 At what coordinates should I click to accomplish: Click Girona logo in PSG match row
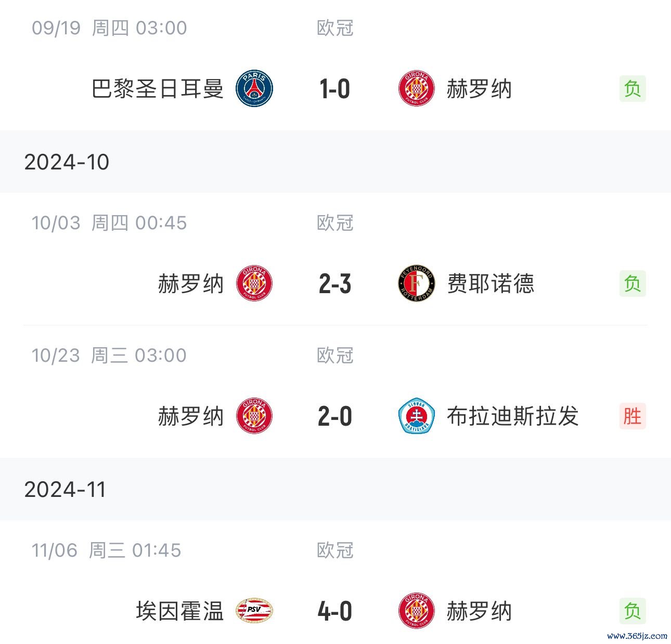[416, 89]
